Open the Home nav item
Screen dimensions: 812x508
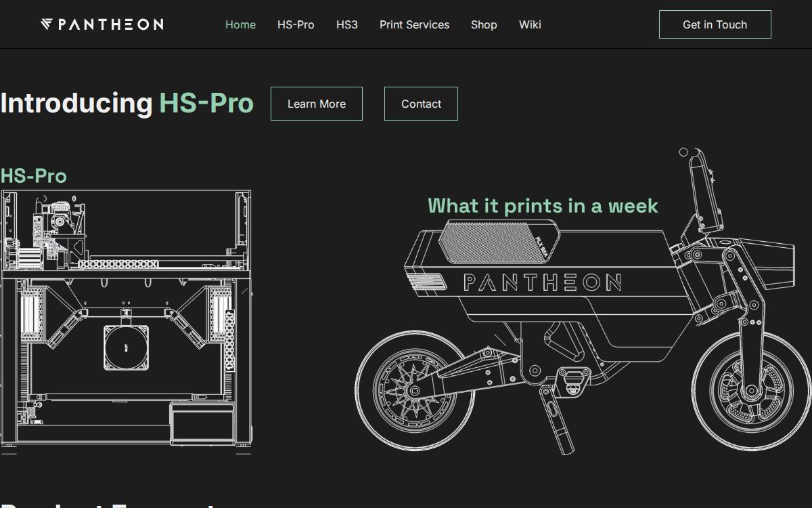(240, 24)
